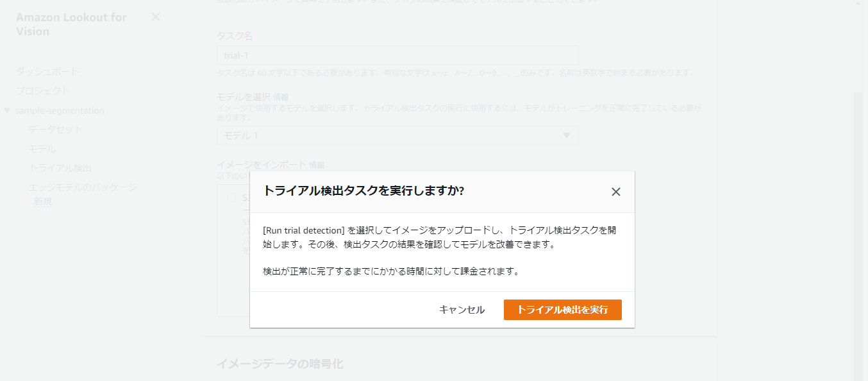Open トライアル検出 in the sidebar

point(60,168)
